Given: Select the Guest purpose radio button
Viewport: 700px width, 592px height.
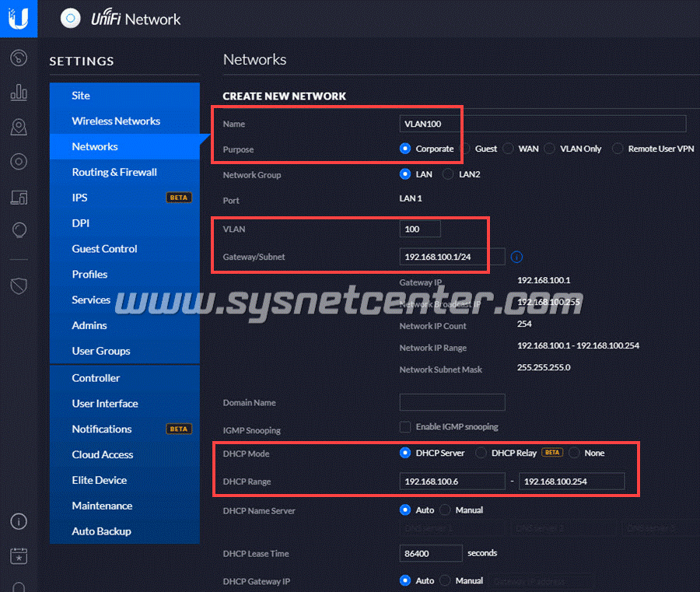Looking at the screenshot, I should click(466, 149).
